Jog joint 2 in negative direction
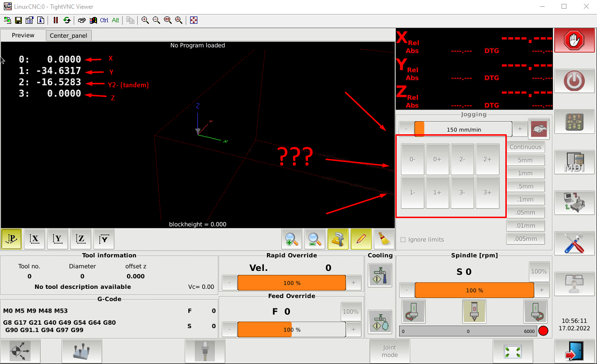The height and width of the screenshot is (364, 597). click(x=463, y=159)
